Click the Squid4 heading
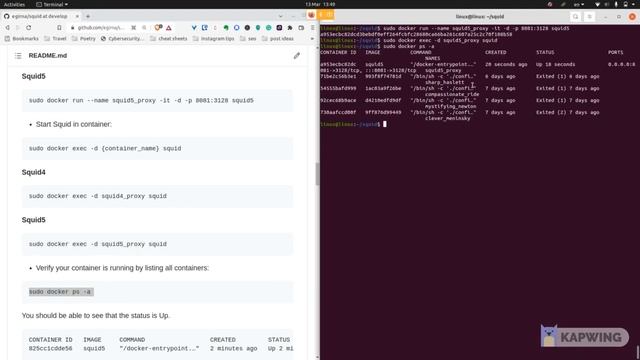Image resolution: width=640 pixels, height=360 pixels. click(33, 172)
